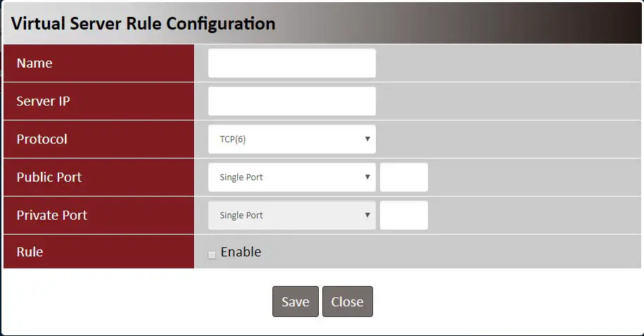
Task: Close the Virtual Server Rule dialog
Action: pos(347,301)
